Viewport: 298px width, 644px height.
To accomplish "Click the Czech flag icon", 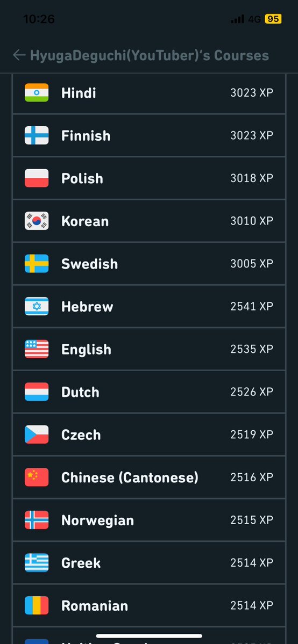I will tap(37, 434).
